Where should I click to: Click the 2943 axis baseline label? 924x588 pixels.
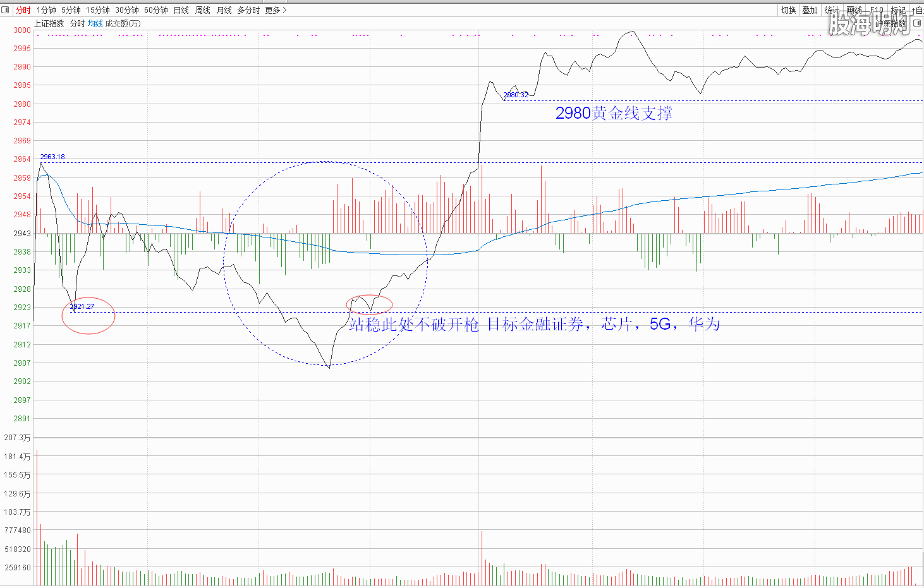click(22, 234)
